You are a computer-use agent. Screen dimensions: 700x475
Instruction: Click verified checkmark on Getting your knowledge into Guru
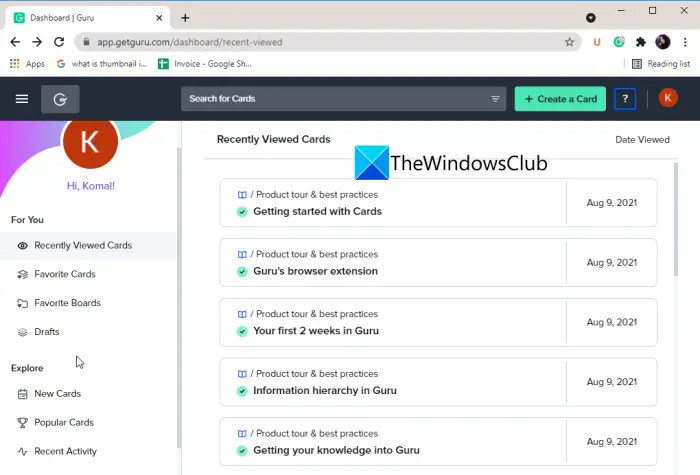coord(242,451)
